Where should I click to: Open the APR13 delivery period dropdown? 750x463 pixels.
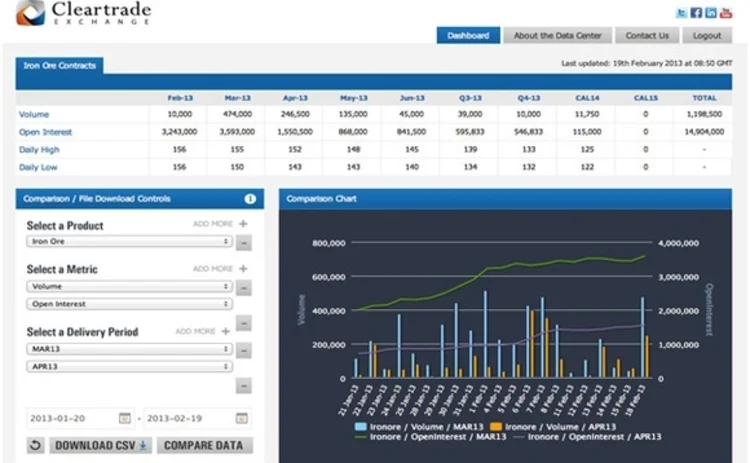[130, 367]
